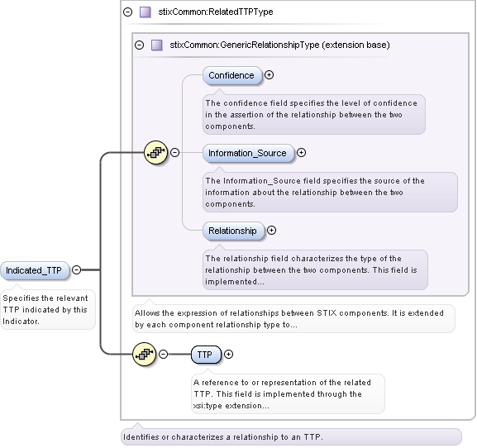Collapse the Indicated_TTP node

pos(76,269)
